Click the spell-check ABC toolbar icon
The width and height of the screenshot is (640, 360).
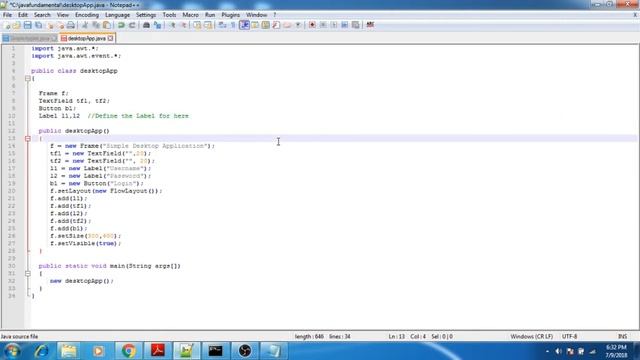click(x=370, y=25)
